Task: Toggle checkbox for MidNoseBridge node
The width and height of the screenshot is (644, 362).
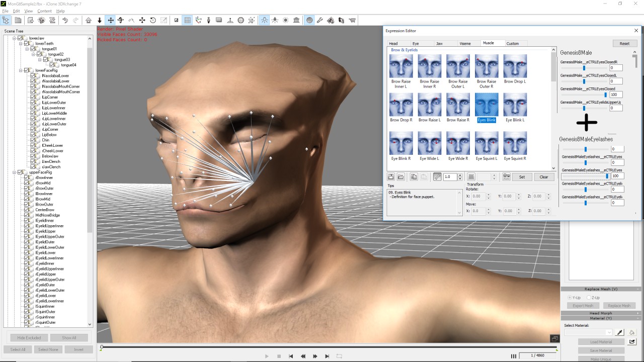Action: [x=27, y=215]
